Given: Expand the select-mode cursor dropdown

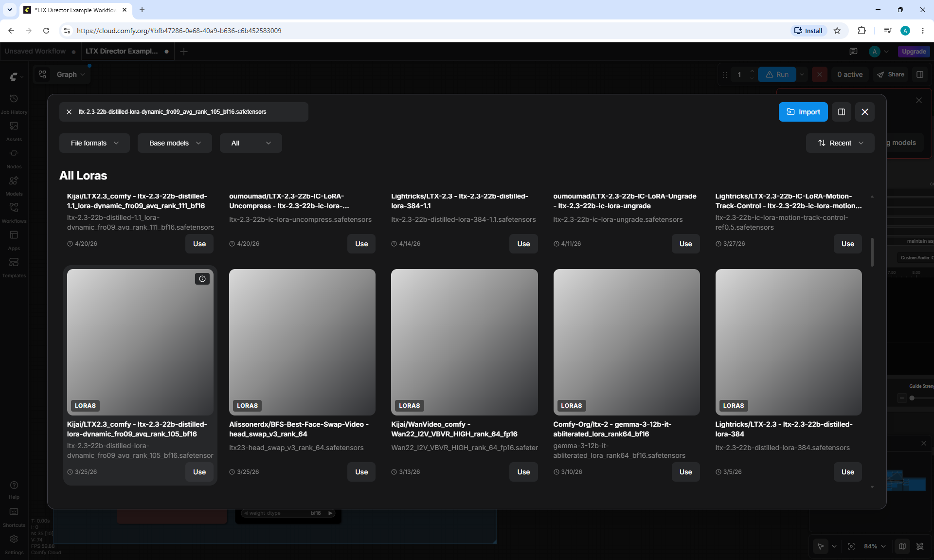Looking at the screenshot, I should [834, 546].
